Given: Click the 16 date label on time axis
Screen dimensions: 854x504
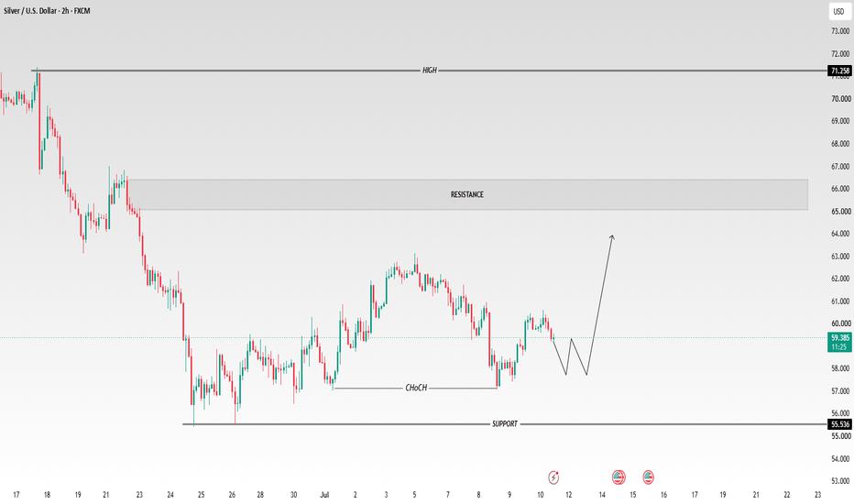Looking at the screenshot, I should tap(664, 495).
